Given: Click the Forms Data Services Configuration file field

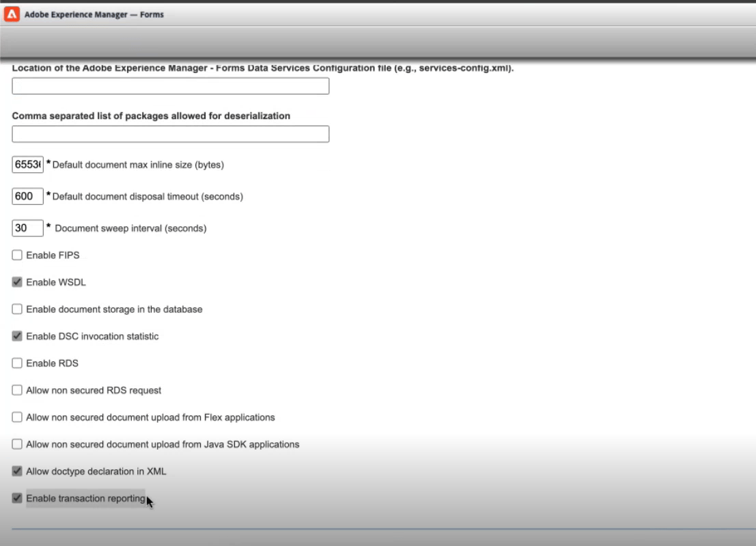Looking at the screenshot, I should [x=170, y=85].
